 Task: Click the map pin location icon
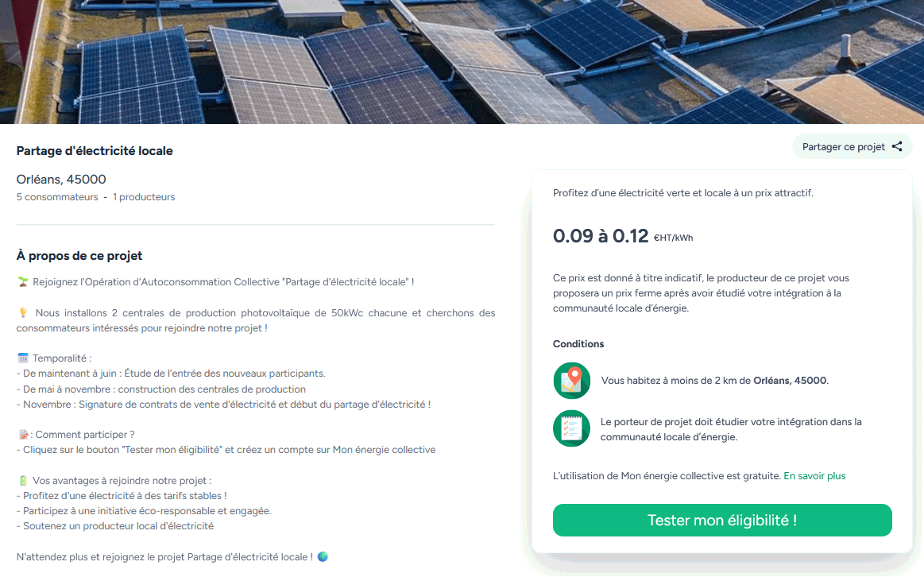pyautogui.click(x=571, y=381)
